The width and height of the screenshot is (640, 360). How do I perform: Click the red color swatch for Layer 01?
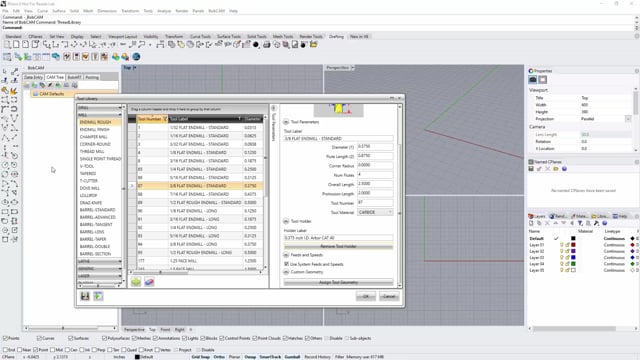573,245
